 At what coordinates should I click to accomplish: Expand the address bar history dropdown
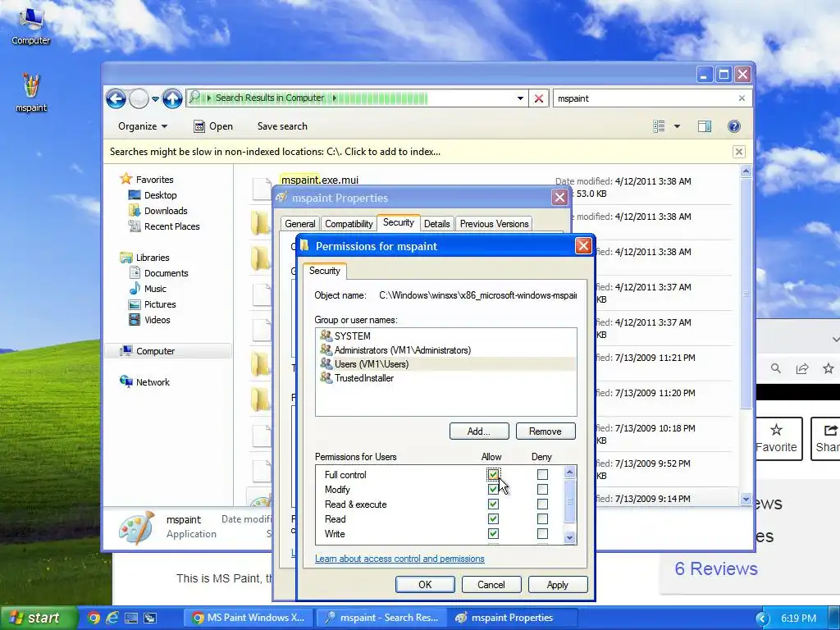pyautogui.click(x=520, y=98)
